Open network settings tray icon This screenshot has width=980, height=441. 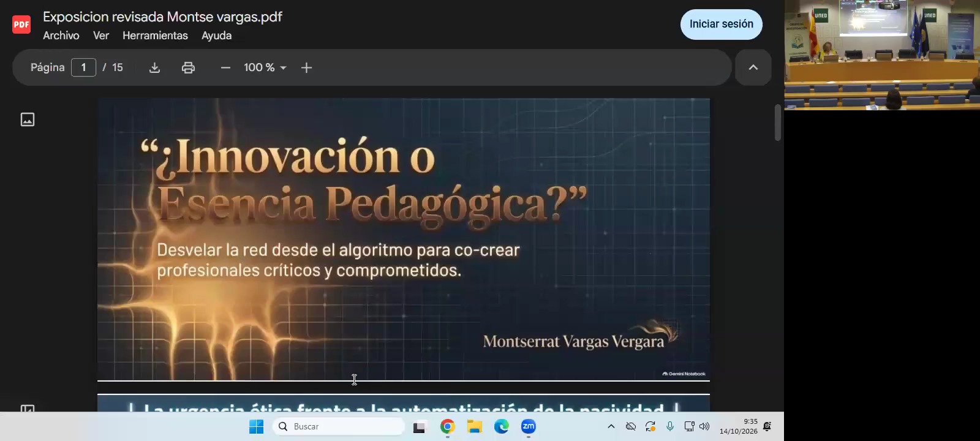[689, 426]
